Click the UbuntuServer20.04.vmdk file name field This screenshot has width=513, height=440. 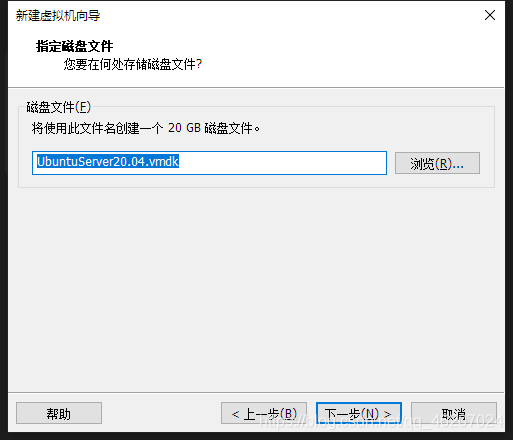point(209,163)
